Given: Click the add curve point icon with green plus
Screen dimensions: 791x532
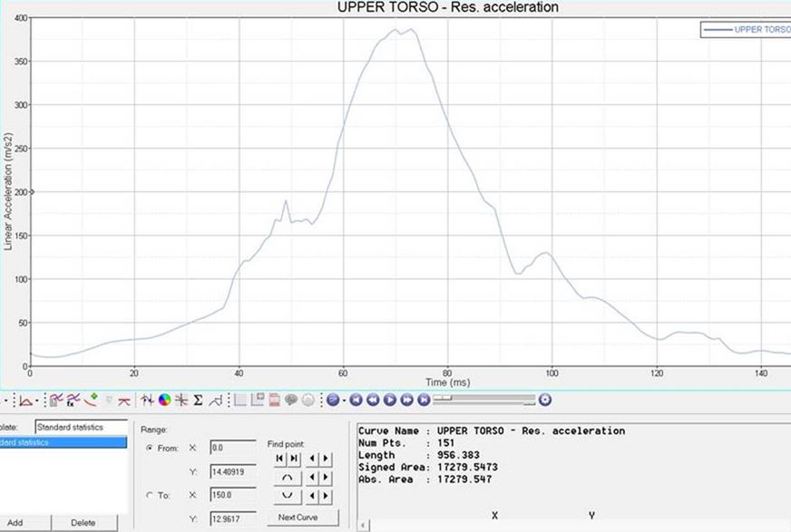Looking at the screenshot, I should (x=91, y=401).
